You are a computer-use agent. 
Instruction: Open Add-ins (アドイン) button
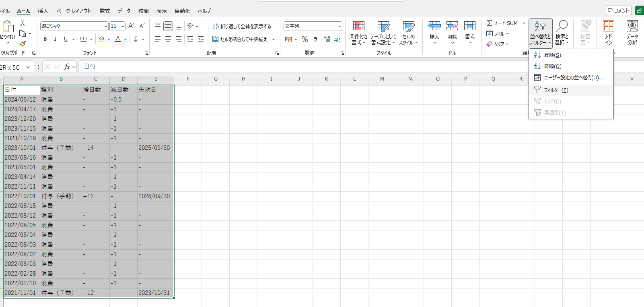coord(609,33)
